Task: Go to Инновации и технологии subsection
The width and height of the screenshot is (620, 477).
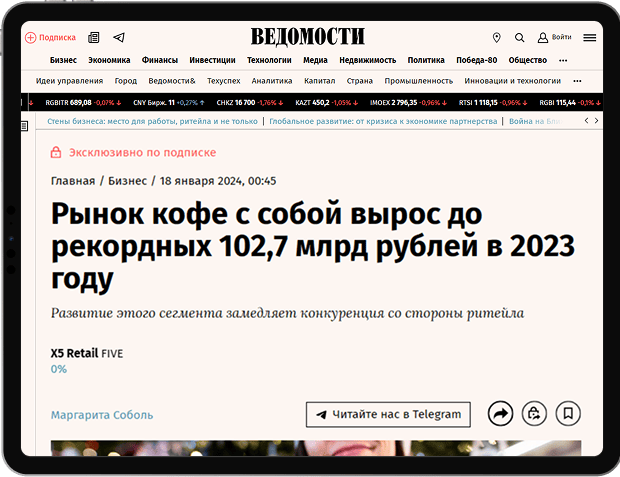Action: 512,81
